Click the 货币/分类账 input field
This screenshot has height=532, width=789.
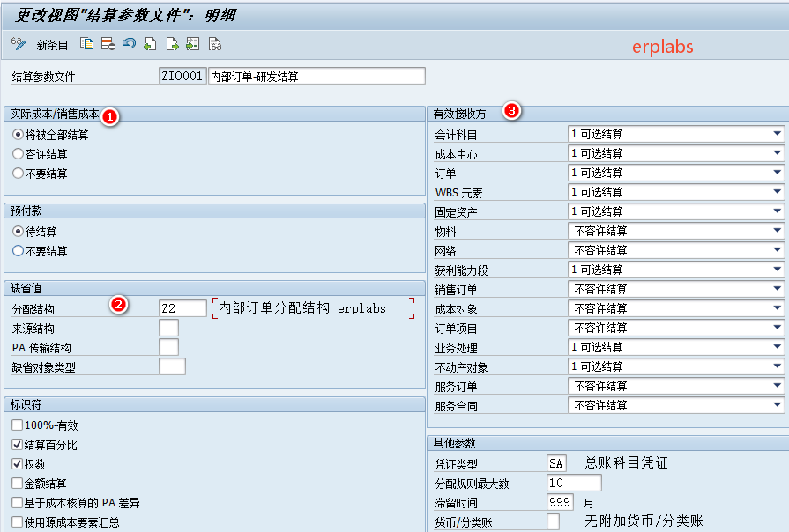(553, 521)
